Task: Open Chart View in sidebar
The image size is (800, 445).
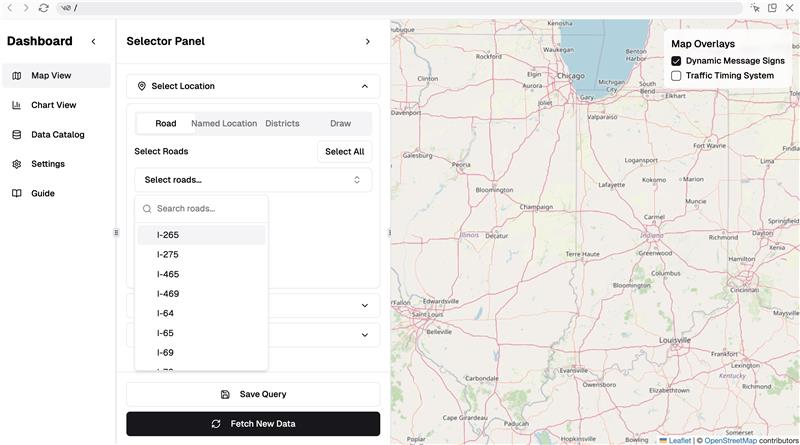Action: (x=56, y=105)
